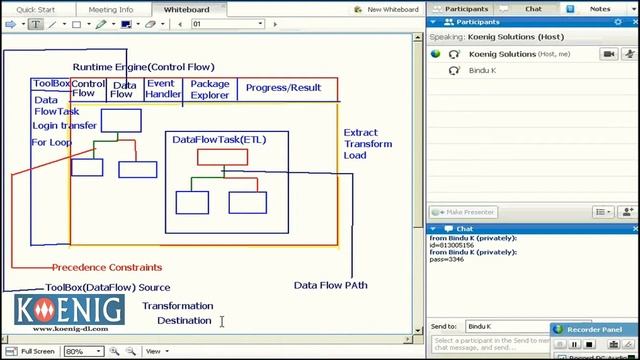Stop recording in Recorder Panel

click(589, 344)
